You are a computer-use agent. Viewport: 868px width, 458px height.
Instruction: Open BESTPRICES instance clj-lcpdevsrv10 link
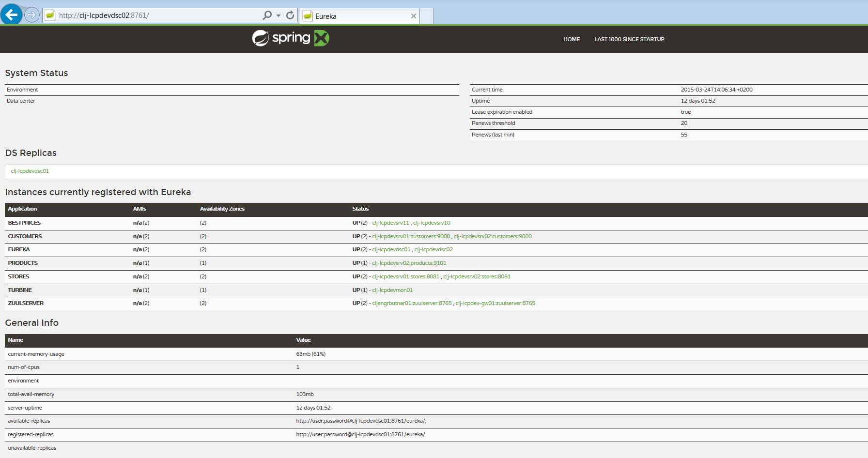click(x=432, y=223)
